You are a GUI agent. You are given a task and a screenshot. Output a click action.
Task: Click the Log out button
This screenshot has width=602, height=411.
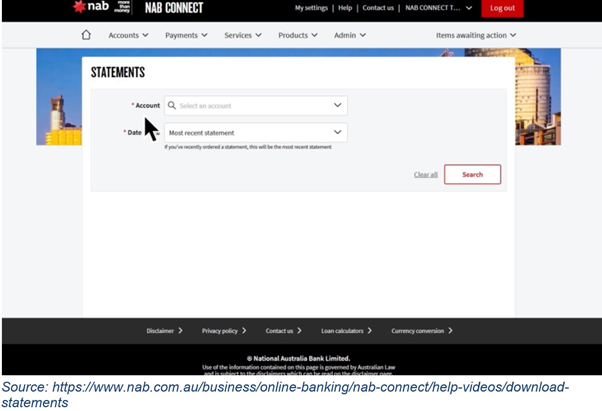click(502, 8)
